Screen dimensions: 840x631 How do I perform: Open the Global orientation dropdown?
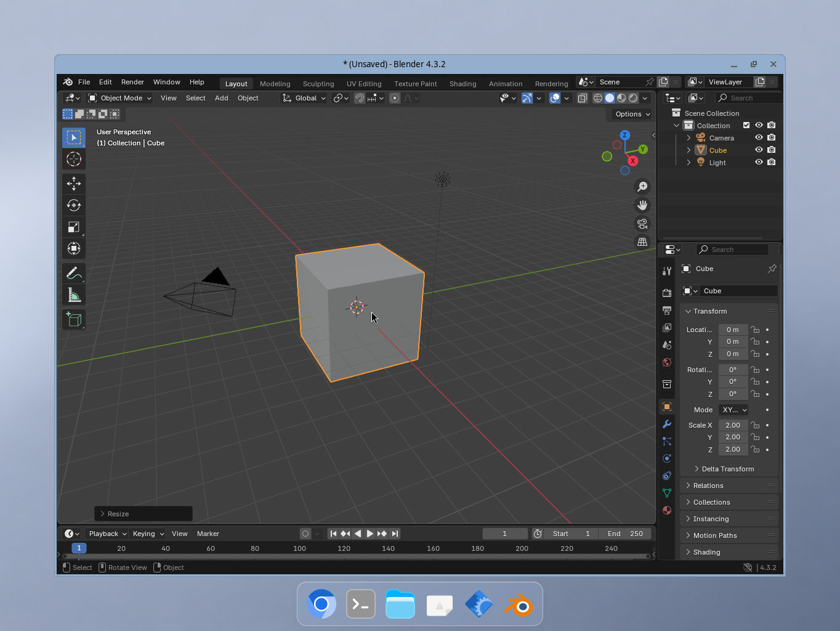coord(304,98)
